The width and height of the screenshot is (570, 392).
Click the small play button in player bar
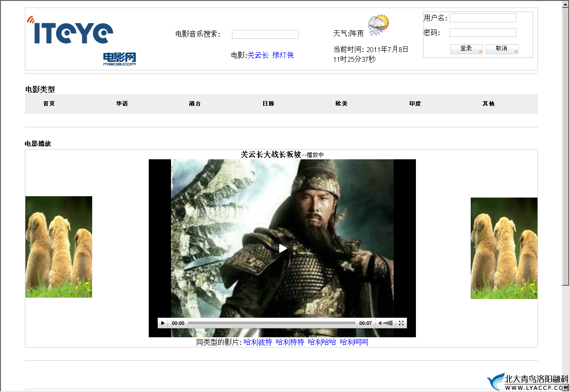pyautogui.click(x=163, y=323)
